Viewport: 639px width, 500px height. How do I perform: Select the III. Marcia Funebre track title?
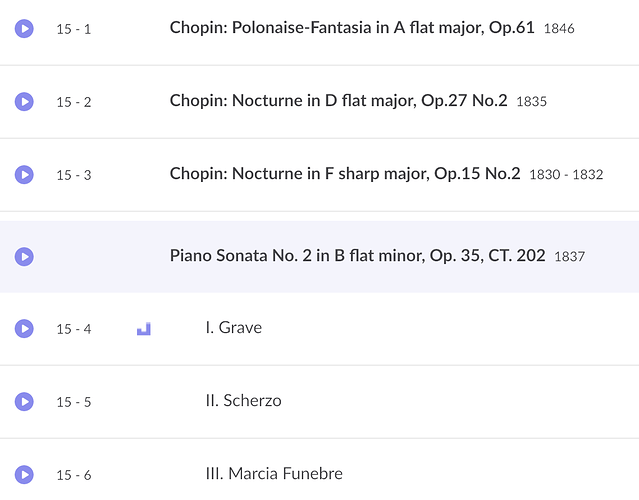coord(274,474)
